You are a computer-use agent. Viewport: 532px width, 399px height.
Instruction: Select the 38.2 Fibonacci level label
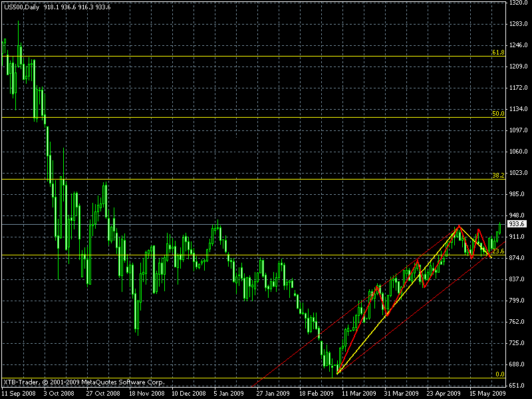498,176
